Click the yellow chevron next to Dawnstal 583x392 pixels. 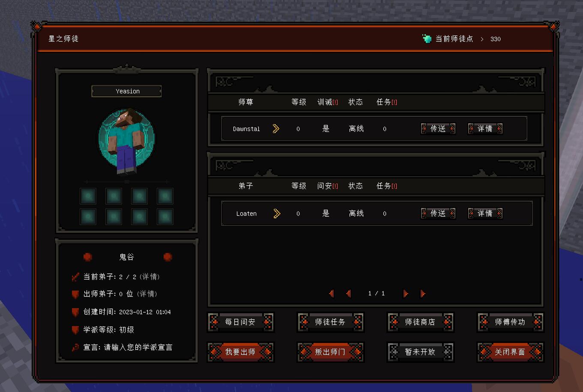click(x=276, y=129)
